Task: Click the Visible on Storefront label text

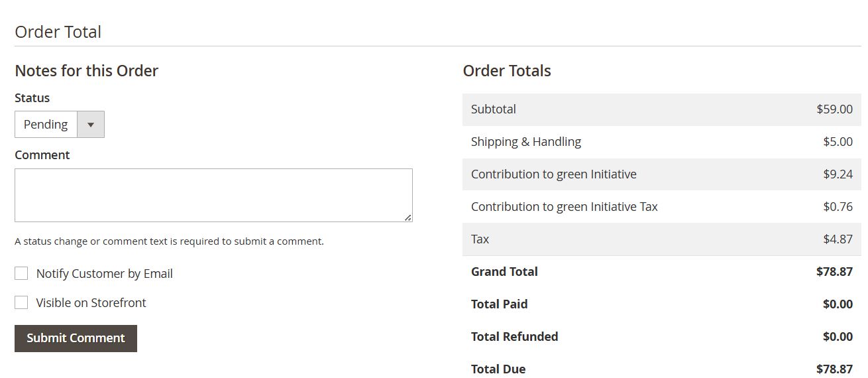Action: [91, 302]
